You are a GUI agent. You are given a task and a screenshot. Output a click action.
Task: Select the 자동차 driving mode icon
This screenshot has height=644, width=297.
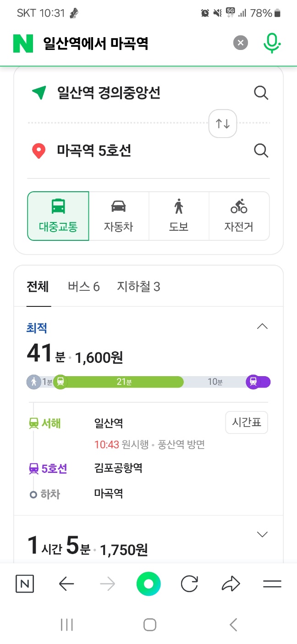118,216
